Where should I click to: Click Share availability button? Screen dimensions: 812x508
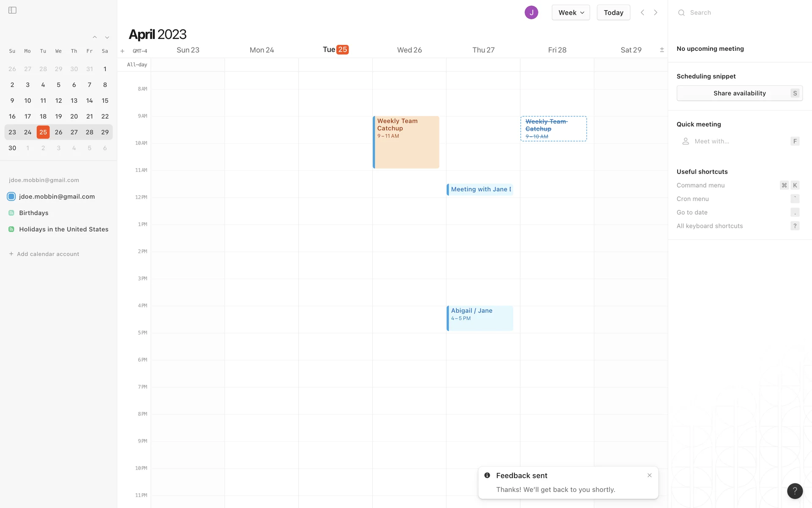[739, 93]
